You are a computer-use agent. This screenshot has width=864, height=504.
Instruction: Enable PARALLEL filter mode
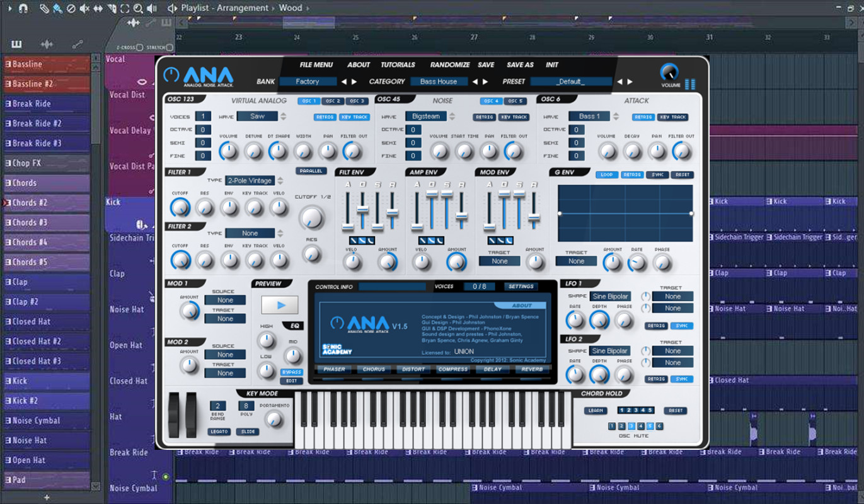tap(311, 171)
